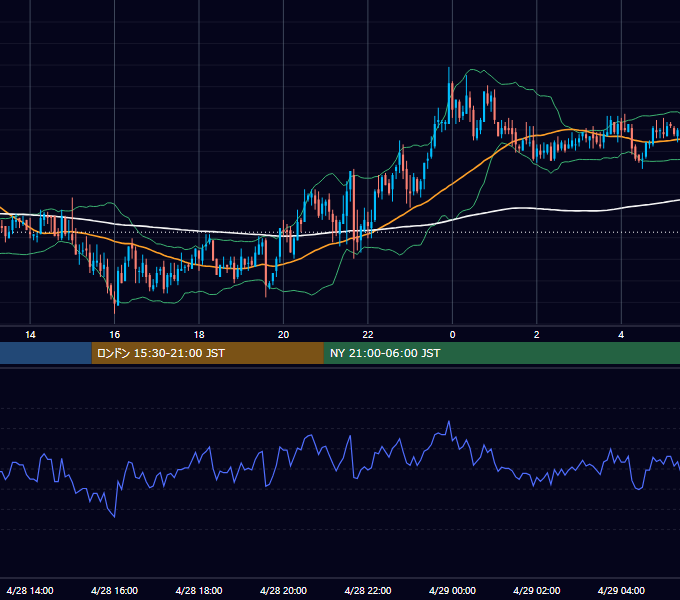Screen dimensions: 680x600
Task: Click the 14 hour axis label
Action: point(30,335)
